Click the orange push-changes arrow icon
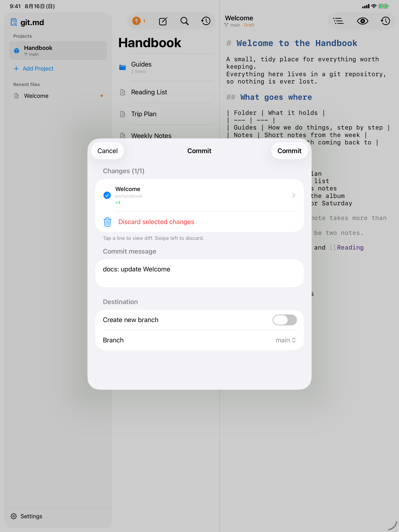Image resolution: width=399 pixels, height=532 pixels. (x=136, y=21)
